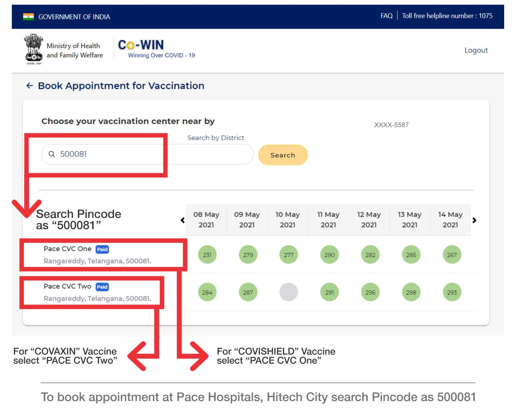
Task: Choose slot 277 at Pace CVC One
Action: click(289, 255)
